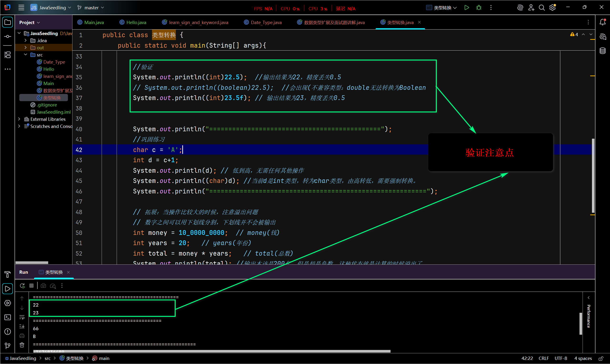Run the 类型转换 configuration
The width and height of the screenshot is (610, 364).
point(467,8)
